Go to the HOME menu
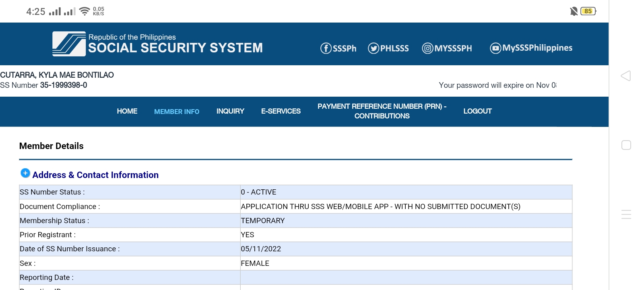Viewport: 644px width, 290px height. (x=127, y=111)
